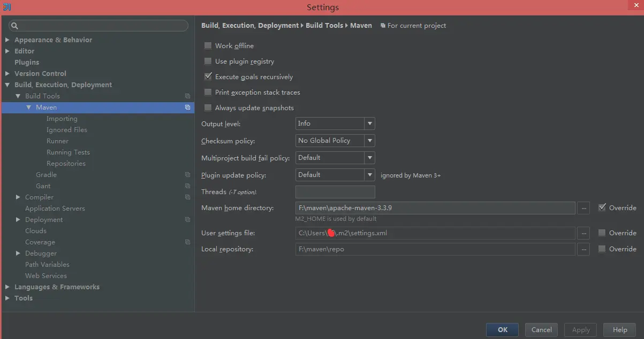Expand the Version Control section
The image size is (644, 339).
(7, 74)
